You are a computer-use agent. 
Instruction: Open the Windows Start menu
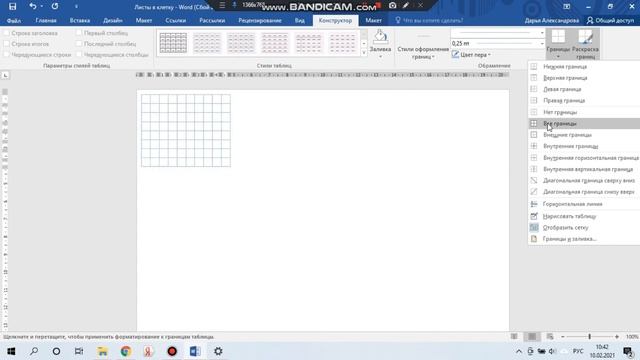pos(11,351)
